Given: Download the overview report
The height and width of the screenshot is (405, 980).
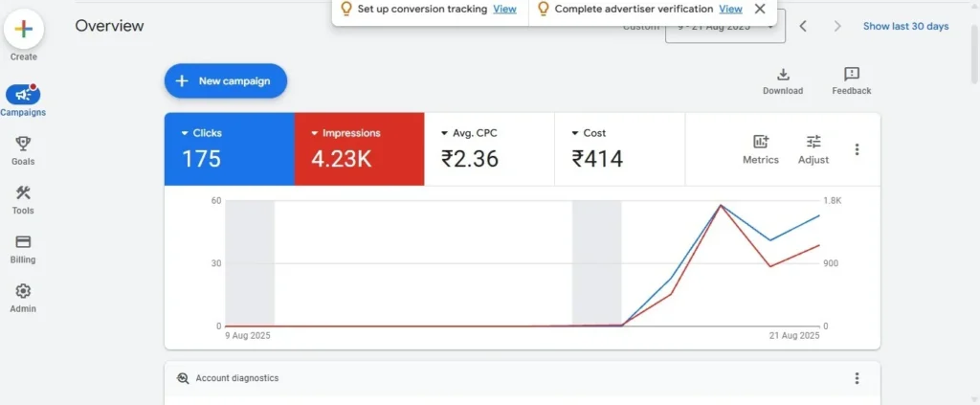Looking at the screenshot, I should [x=782, y=76].
